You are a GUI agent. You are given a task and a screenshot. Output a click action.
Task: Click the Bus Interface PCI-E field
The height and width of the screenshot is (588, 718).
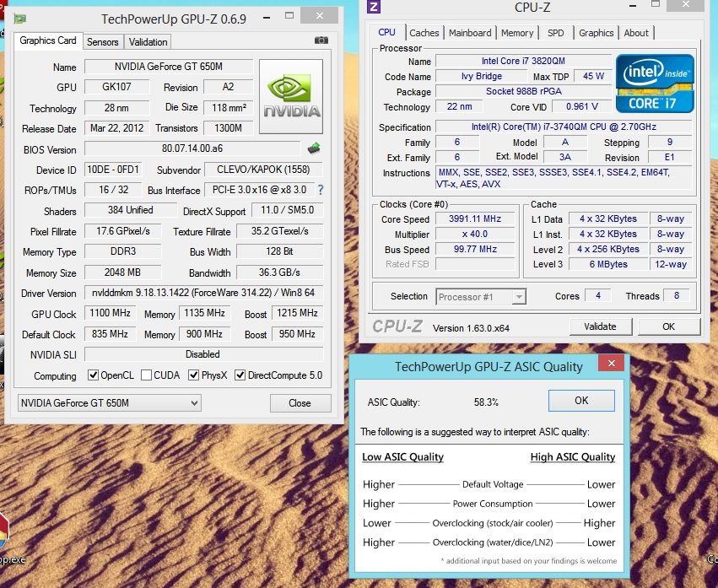point(259,190)
